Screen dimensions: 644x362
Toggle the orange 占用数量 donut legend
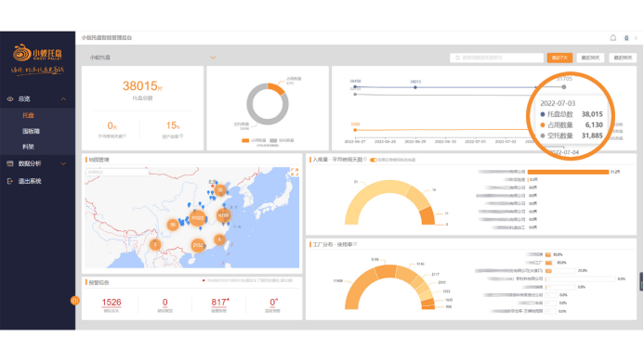click(x=254, y=140)
